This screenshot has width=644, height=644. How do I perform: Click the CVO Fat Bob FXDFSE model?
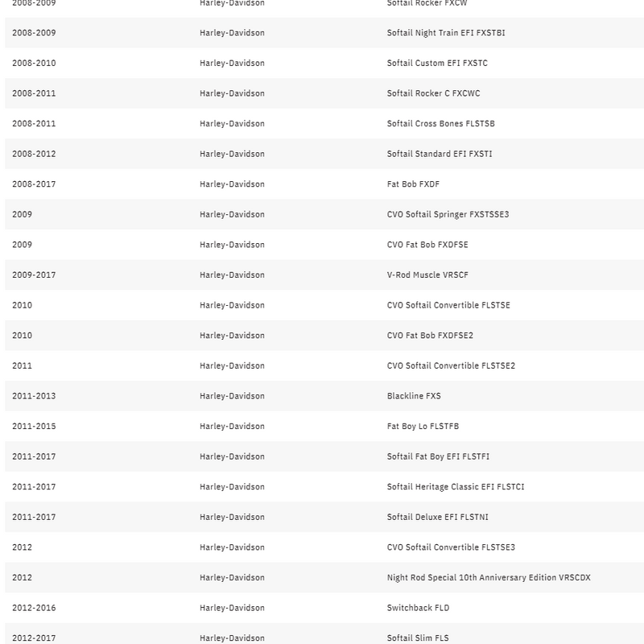click(x=427, y=245)
